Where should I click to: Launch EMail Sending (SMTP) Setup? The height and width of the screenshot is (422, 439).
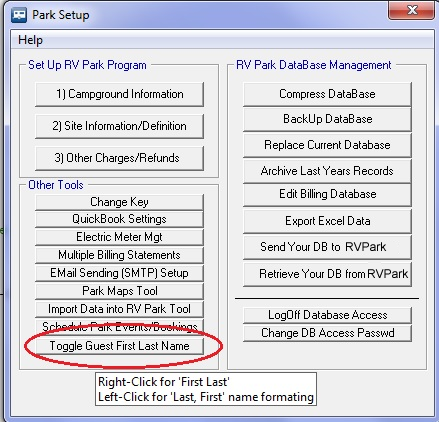pyautogui.click(x=119, y=273)
